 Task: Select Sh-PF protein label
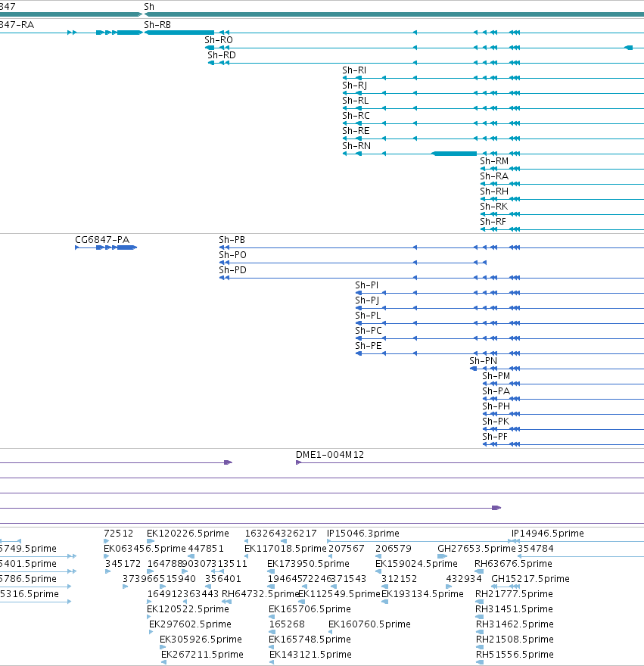tap(495, 437)
